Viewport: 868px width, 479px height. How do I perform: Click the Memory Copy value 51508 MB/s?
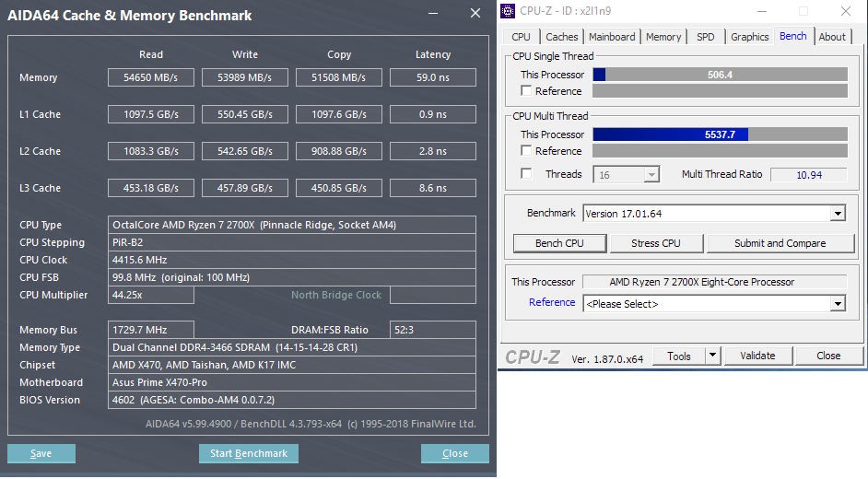(339, 77)
